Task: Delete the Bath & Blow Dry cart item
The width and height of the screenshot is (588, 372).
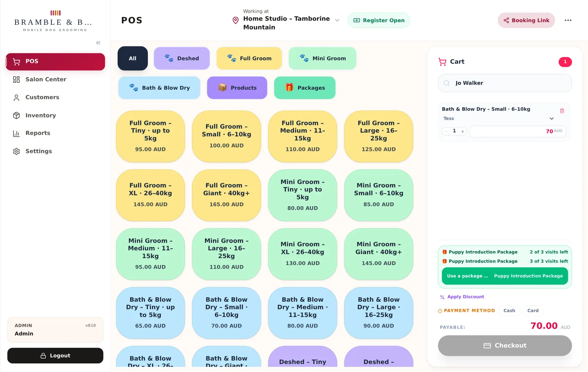Action: (x=562, y=111)
